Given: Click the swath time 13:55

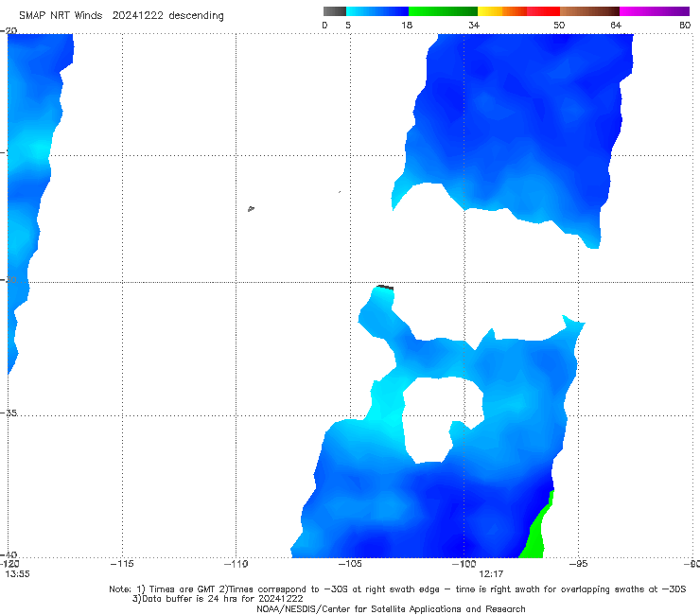Looking at the screenshot, I should 17,574.
